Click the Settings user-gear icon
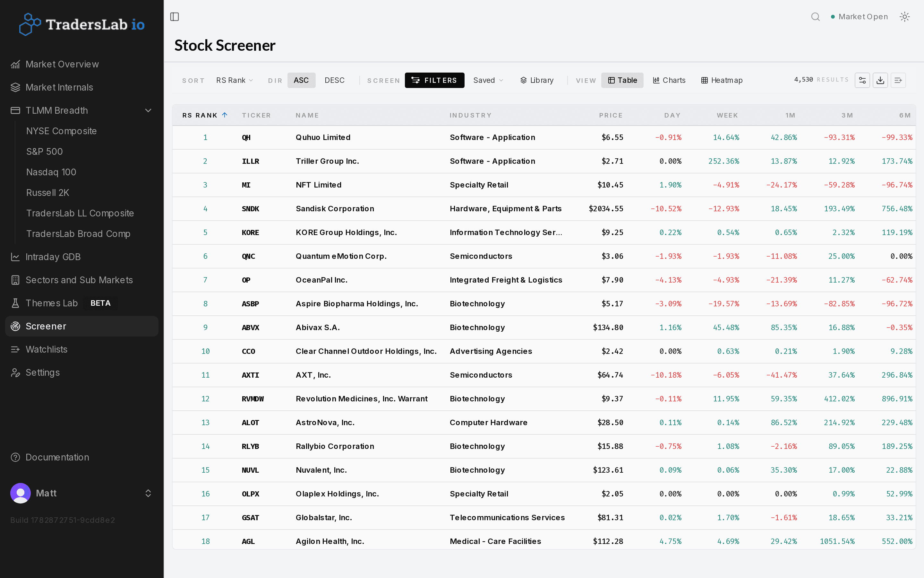Image resolution: width=924 pixels, height=578 pixels. coord(15,373)
